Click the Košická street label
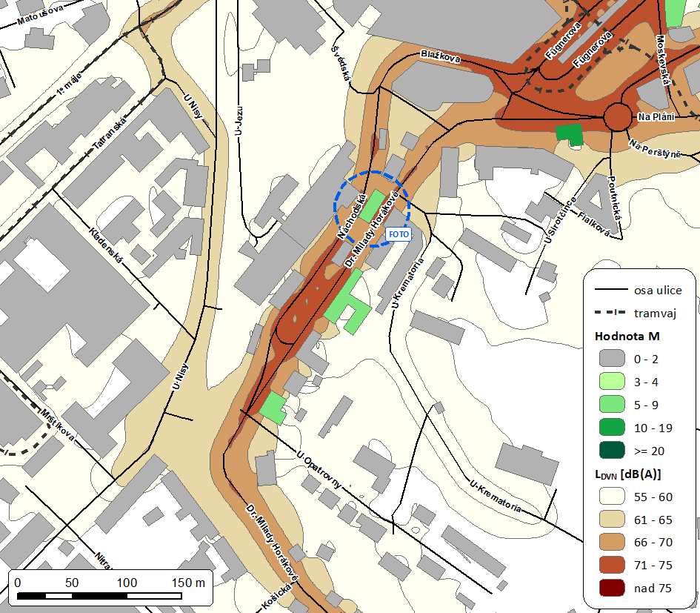The image size is (700, 613). point(277,597)
